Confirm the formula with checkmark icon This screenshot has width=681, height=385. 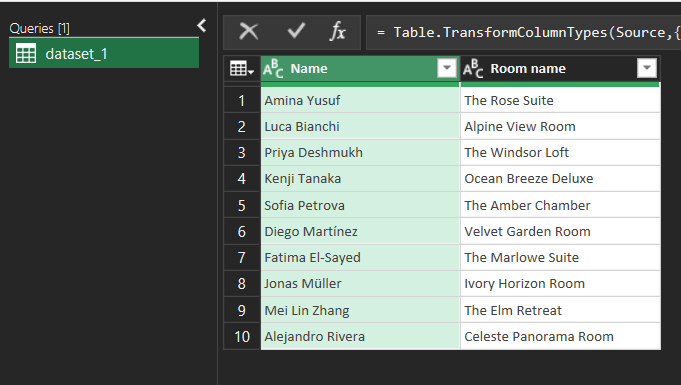(296, 31)
